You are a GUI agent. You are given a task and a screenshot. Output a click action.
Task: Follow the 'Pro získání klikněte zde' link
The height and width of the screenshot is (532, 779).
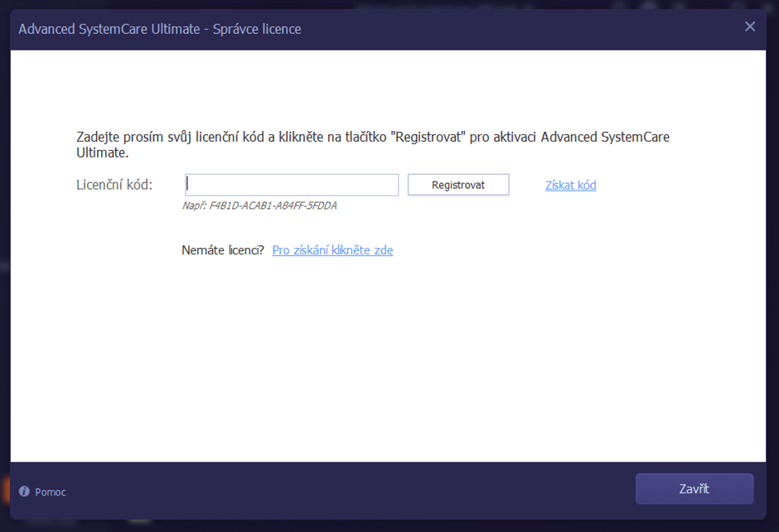point(332,249)
